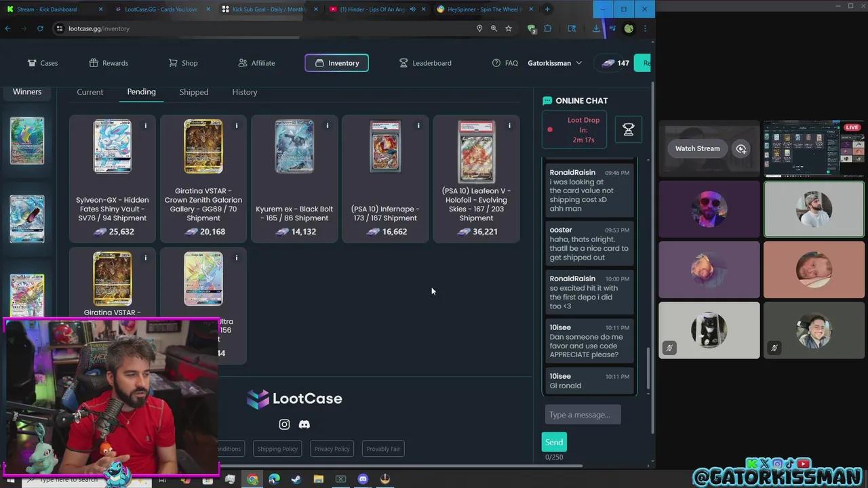The width and height of the screenshot is (868, 488).
Task: Select the Leafeon V card image
Action: pos(476,152)
